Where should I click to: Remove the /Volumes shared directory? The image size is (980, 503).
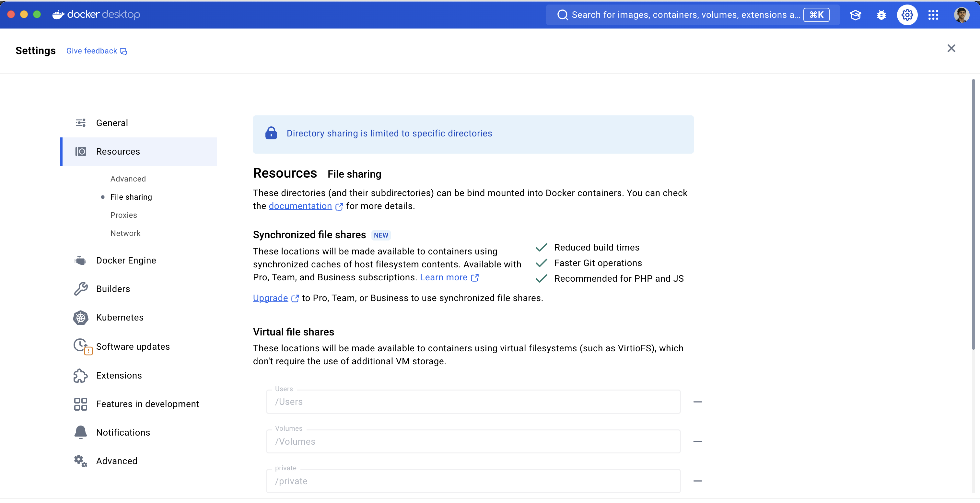click(x=697, y=441)
